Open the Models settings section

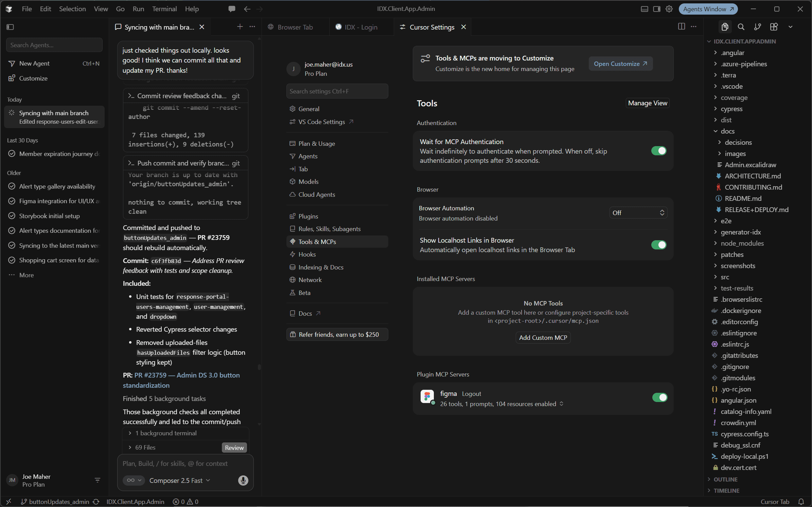click(337, 181)
